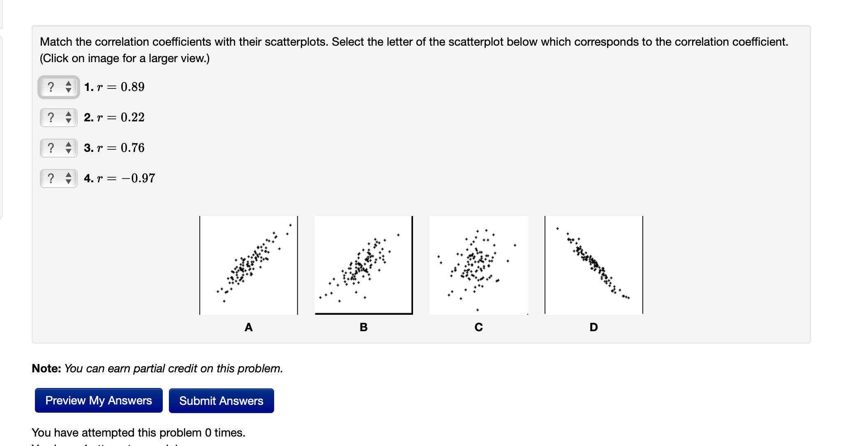Enlarge scatterplot A by clicking its image
The image size is (868, 446).
(248, 265)
